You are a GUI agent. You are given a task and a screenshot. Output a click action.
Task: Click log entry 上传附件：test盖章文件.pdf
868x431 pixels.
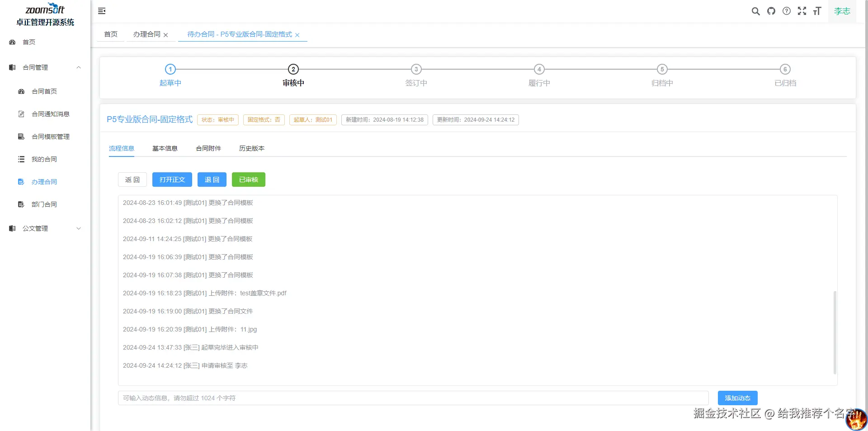(x=205, y=293)
